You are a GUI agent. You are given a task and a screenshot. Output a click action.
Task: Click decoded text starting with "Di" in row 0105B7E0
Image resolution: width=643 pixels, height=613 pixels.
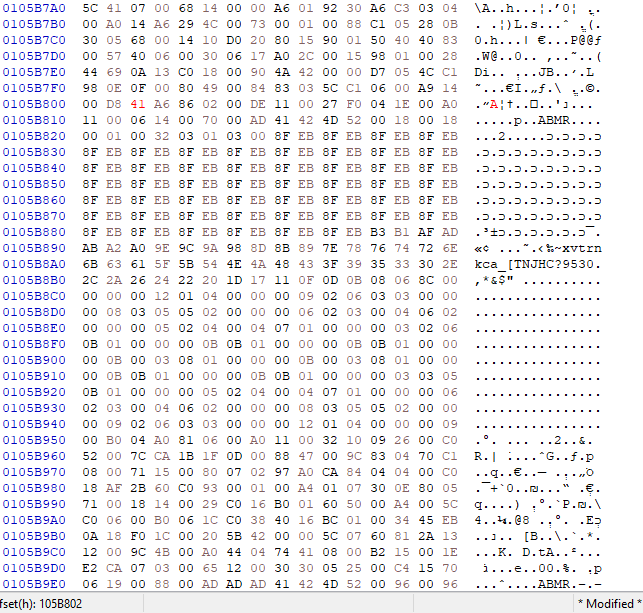coord(541,70)
